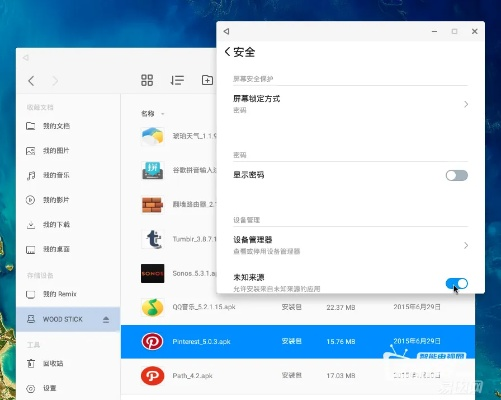Click the Path APK icon
The height and width of the screenshot is (400, 501).
tap(152, 376)
